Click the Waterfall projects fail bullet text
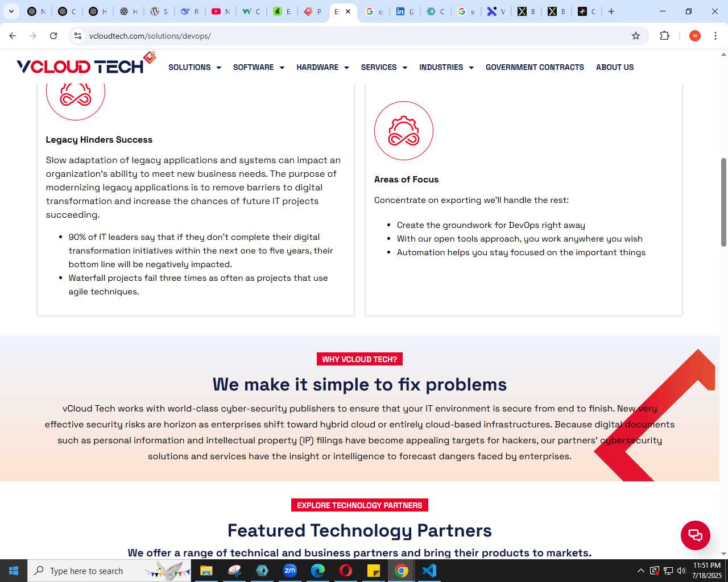Image resolution: width=728 pixels, height=582 pixels. pos(198,285)
